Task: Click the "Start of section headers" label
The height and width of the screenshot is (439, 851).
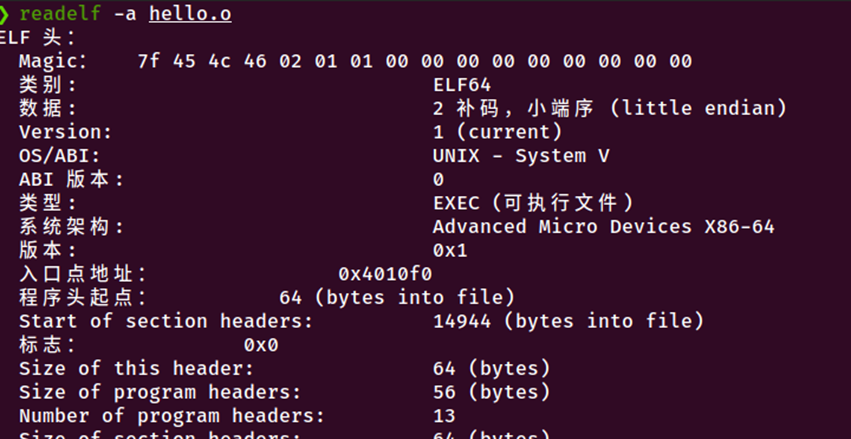Action: (166, 321)
